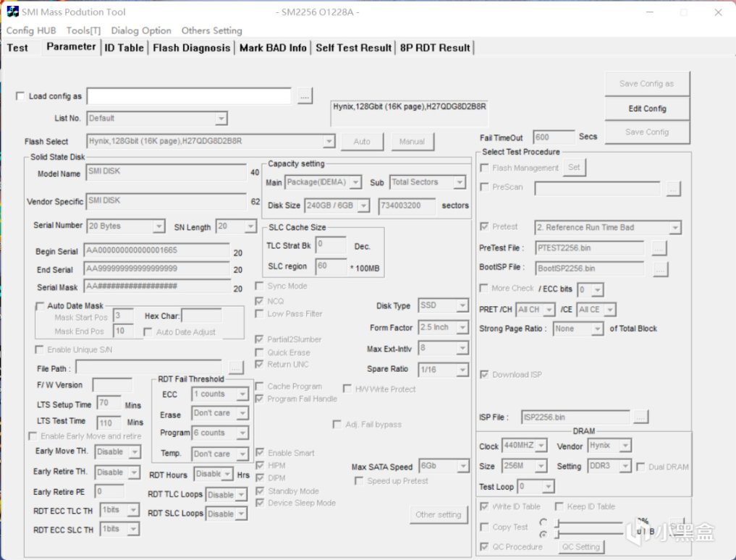This screenshot has width=736, height=560.
Task: Click browse button beside PreTest File field
Action: coord(659,248)
